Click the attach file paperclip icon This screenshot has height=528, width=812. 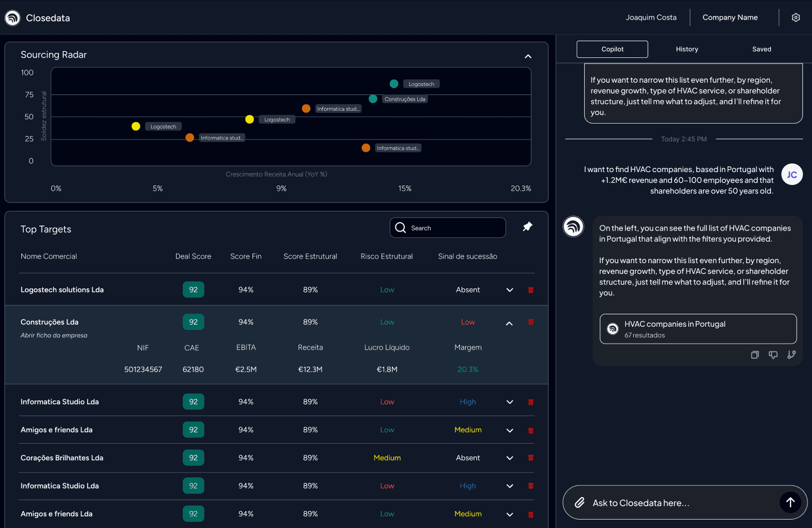[580, 503]
